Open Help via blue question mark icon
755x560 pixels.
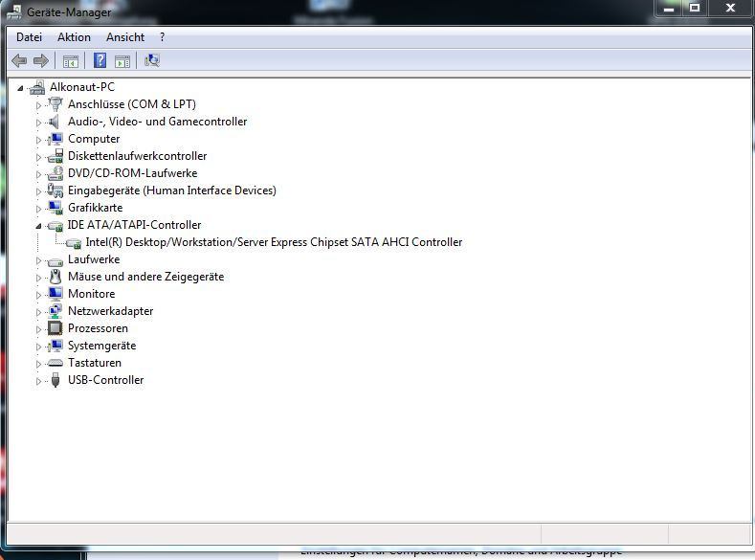pyautogui.click(x=100, y=60)
